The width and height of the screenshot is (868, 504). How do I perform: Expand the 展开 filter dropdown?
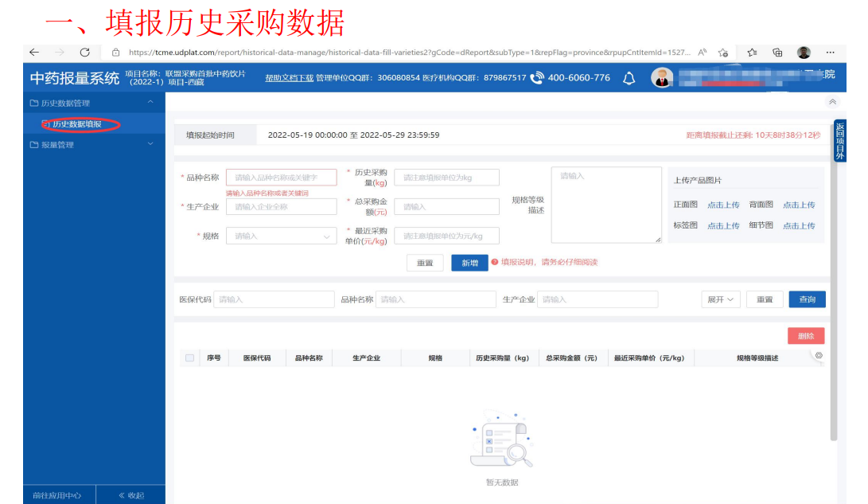720,299
